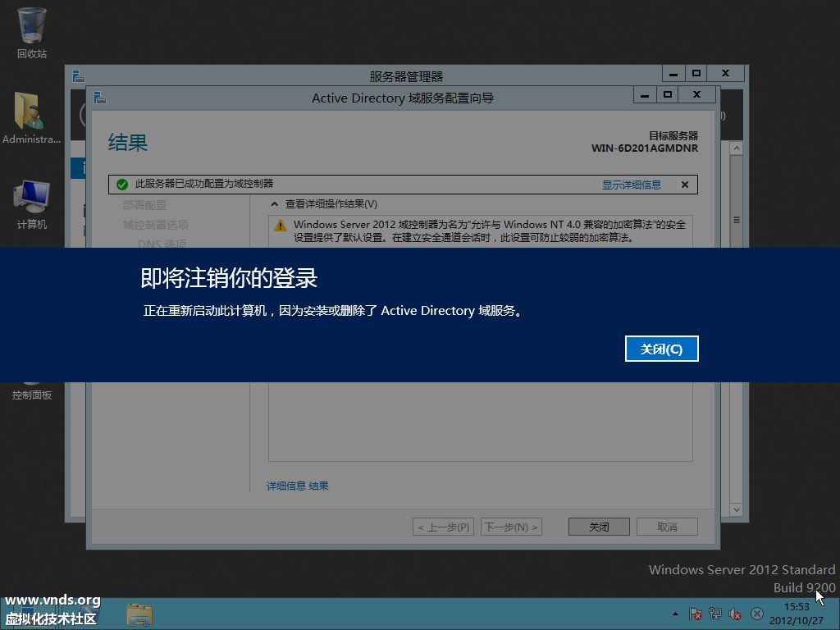
Task: Open the 计算机 computer desktop icon
Action: click(x=32, y=204)
